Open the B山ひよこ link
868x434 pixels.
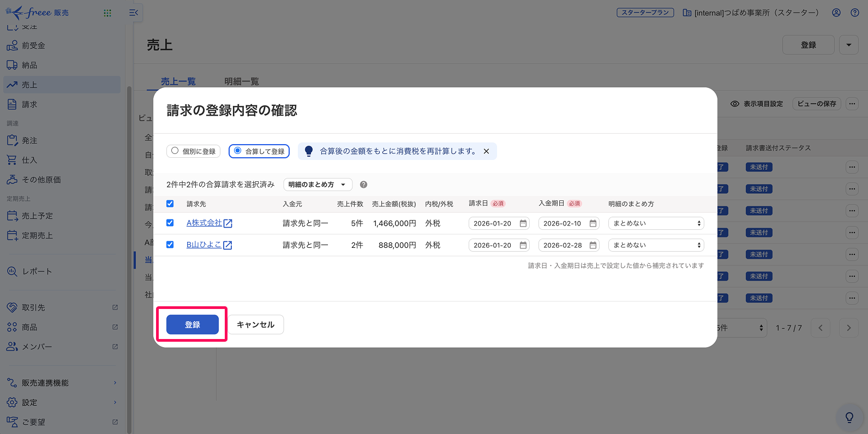pos(204,245)
